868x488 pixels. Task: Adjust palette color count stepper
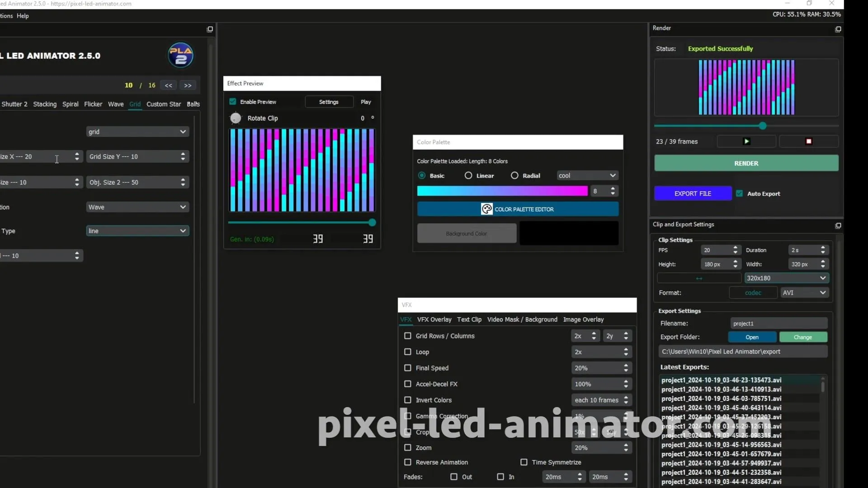coord(613,191)
